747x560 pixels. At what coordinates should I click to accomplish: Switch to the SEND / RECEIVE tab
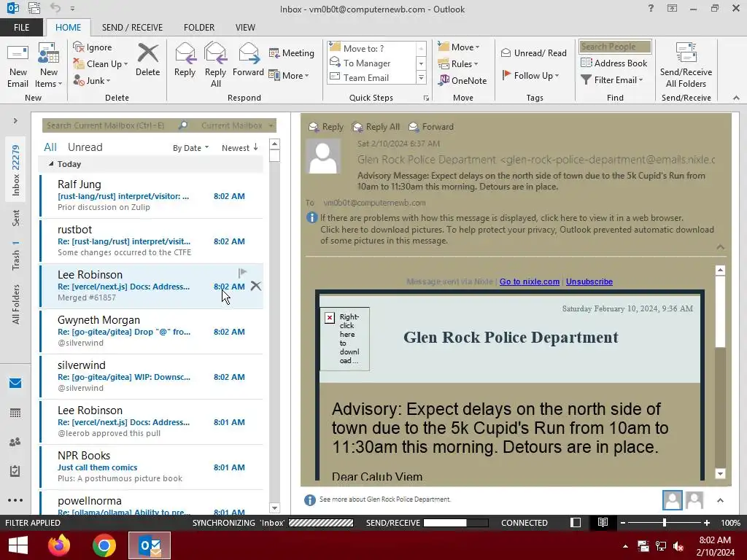(x=132, y=27)
